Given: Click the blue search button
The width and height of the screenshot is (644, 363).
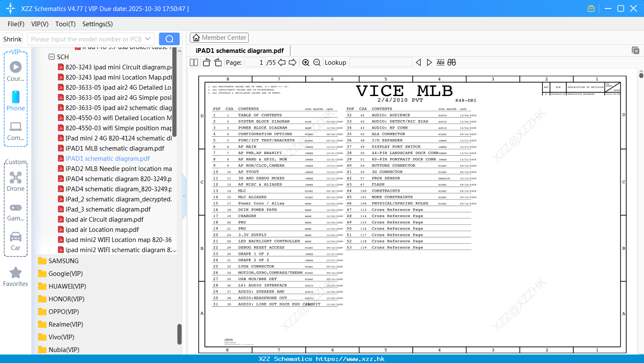Looking at the screenshot, I should point(169,39).
